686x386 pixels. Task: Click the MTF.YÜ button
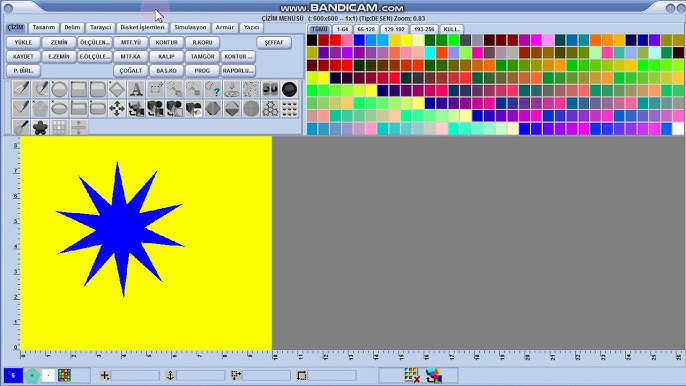click(x=131, y=42)
